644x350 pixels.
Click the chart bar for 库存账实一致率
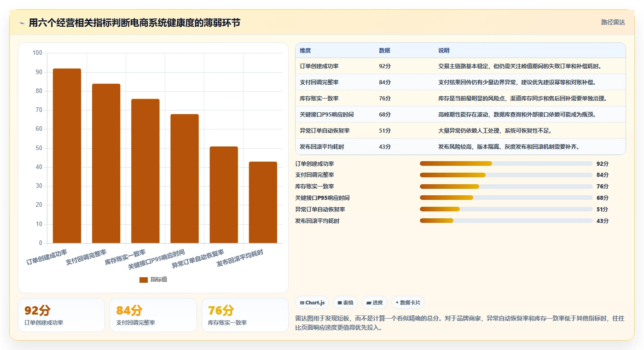tap(145, 171)
